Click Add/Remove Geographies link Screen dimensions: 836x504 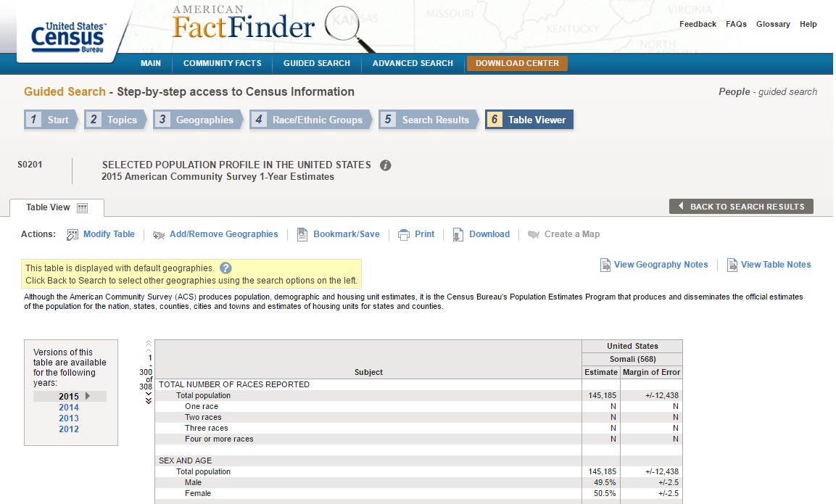223,234
